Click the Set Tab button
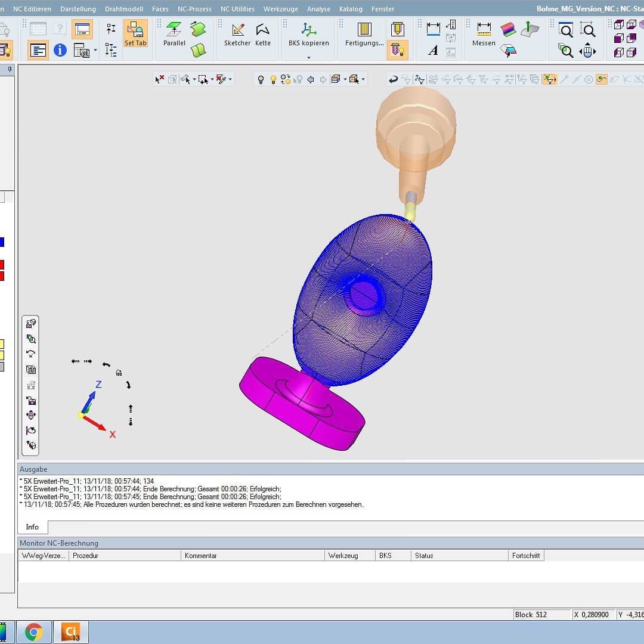The width and height of the screenshot is (644, 644). click(x=135, y=33)
